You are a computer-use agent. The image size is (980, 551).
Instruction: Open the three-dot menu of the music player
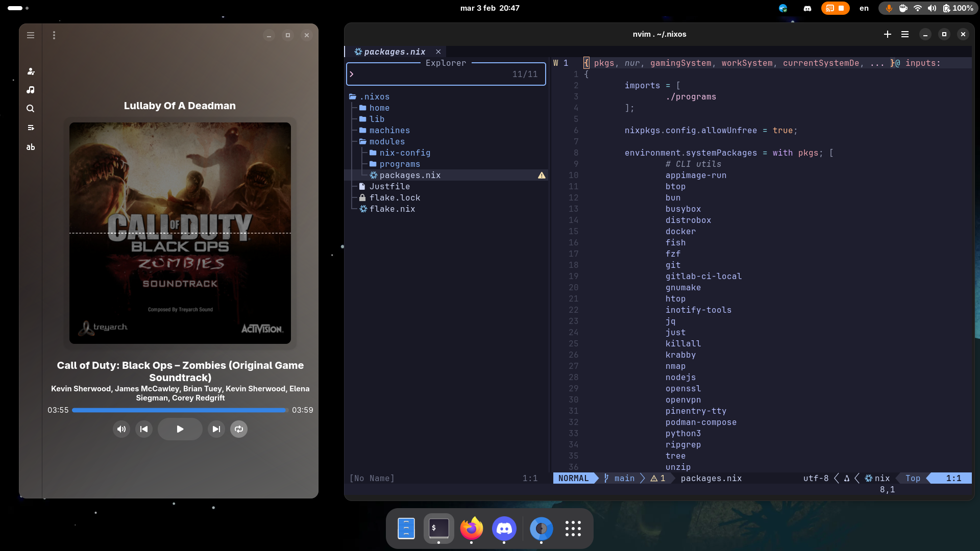tap(54, 35)
